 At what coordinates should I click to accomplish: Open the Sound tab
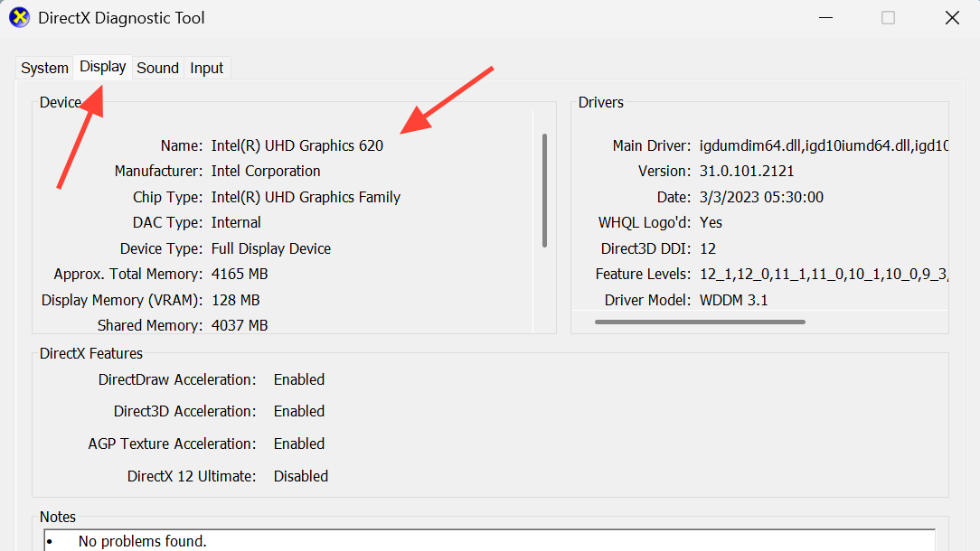(157, 68)
